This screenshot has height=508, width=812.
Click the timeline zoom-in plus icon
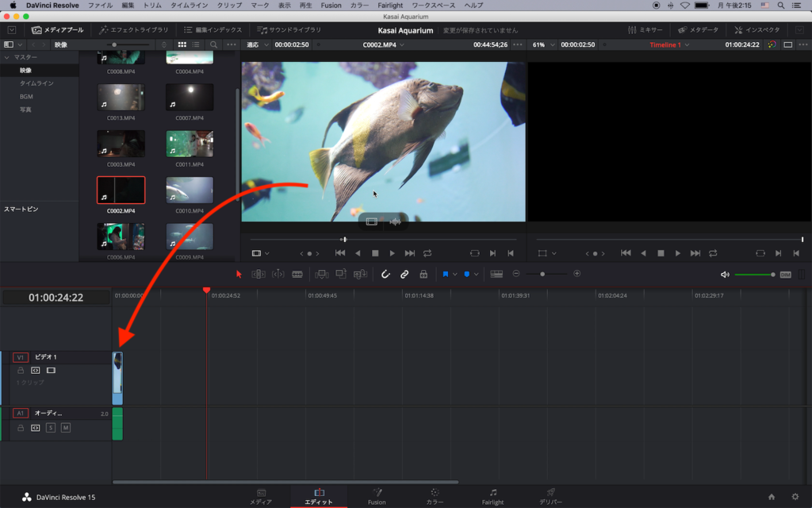click(576, 274)
